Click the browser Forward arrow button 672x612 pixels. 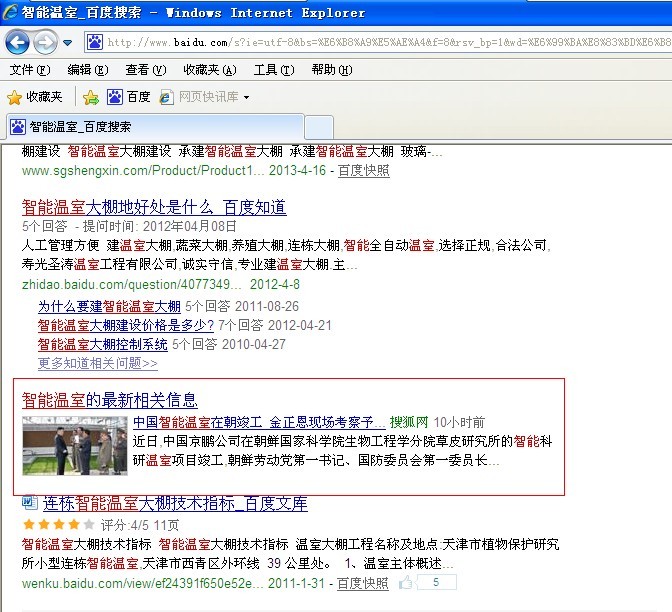point(45,42)
